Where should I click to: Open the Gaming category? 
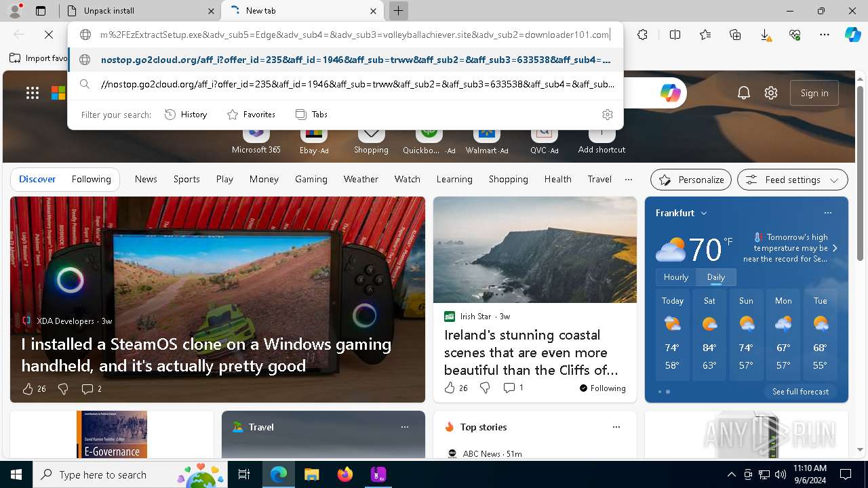[311, 179]
